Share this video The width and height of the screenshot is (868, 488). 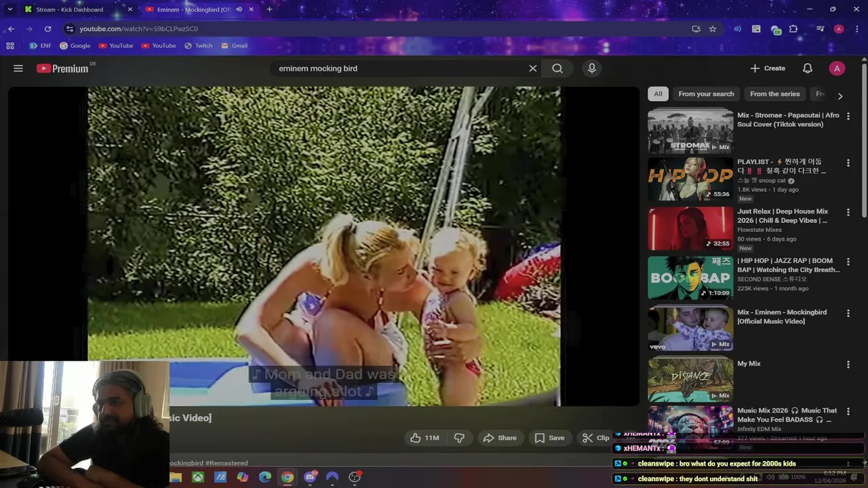pos(500,438)
